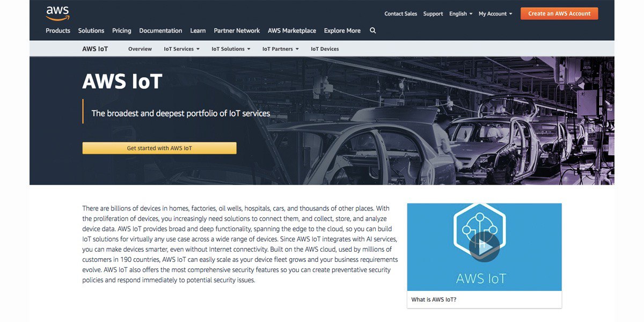644x322 pixels.
Task: Expand the My Account dropdown
Action: (495, 14)
